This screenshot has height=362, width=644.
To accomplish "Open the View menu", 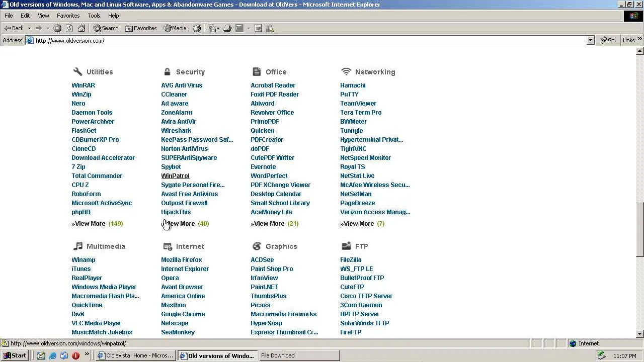I will pos(43,16).
